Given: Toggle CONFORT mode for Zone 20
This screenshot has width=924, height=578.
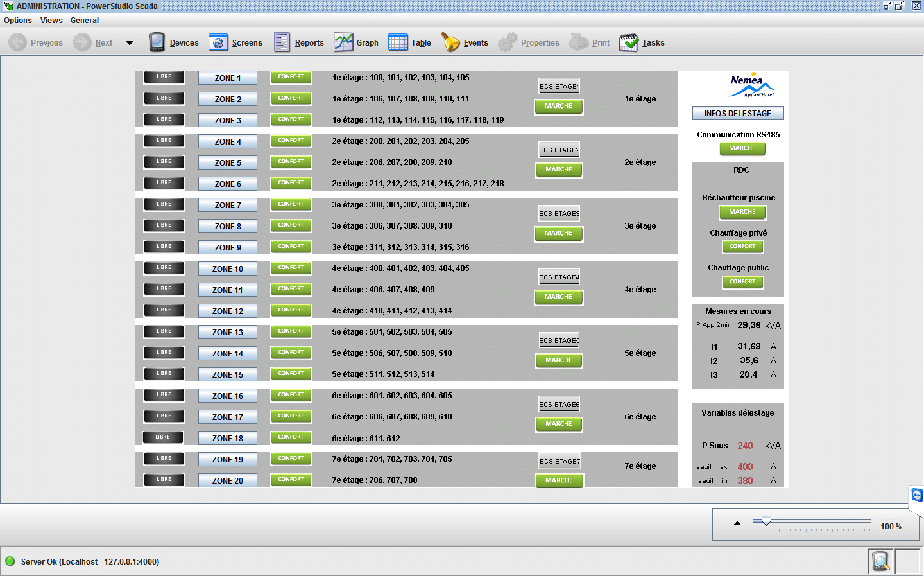Looking at the screenshot, I should coord(291,480).
